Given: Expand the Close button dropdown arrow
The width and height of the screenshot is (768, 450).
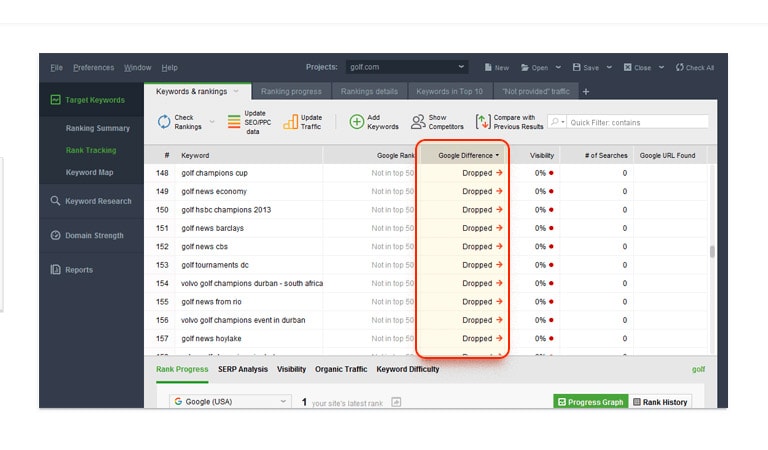Looking at the screenshot, I should coord(661,67).
